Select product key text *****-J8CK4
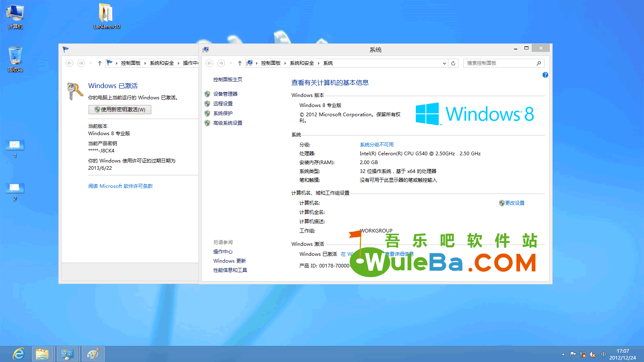Screen dimensions: 644x362 [x=101, y=151]
